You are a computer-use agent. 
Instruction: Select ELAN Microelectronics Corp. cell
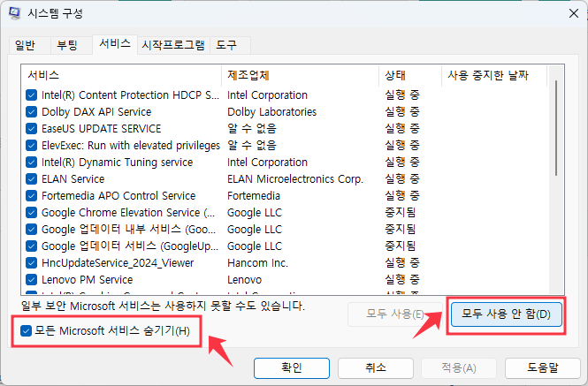(295, 179)
